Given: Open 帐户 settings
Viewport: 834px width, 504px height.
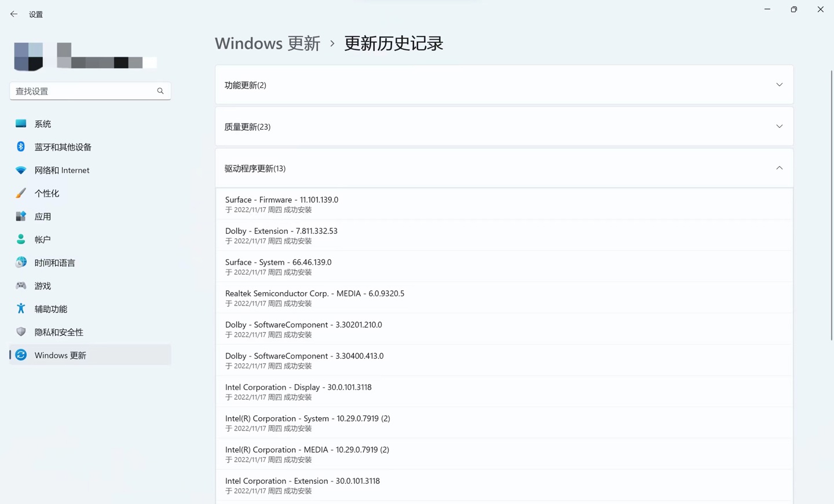Looking at the screenshot, I should click(x=90, y=240).
